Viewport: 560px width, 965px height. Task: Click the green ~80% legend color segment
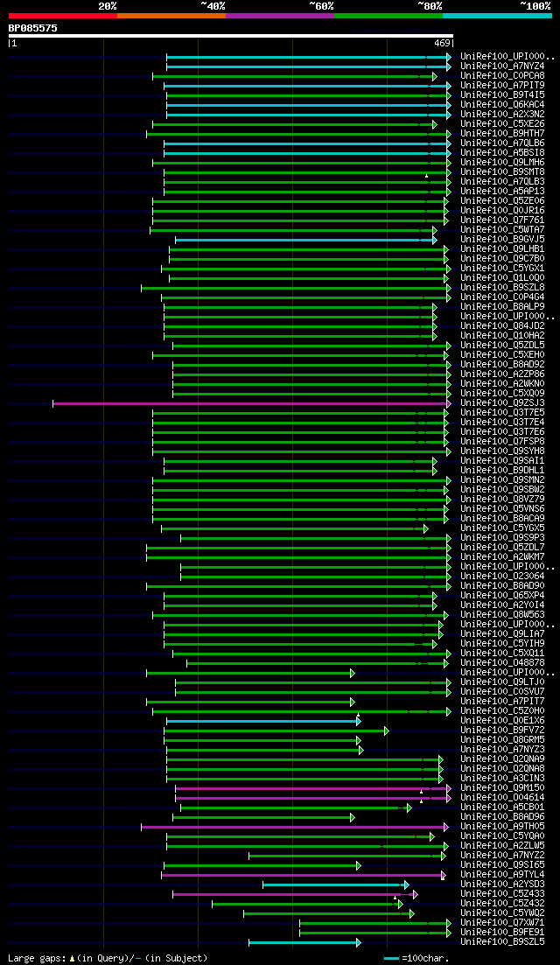[388, 16]
